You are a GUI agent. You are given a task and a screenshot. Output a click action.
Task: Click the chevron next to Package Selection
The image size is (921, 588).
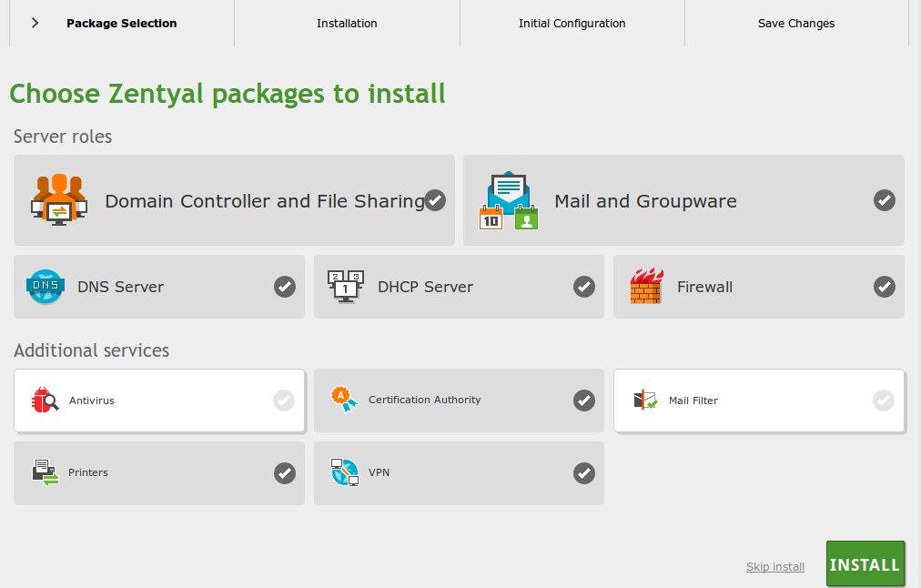(x=35, y=23)
